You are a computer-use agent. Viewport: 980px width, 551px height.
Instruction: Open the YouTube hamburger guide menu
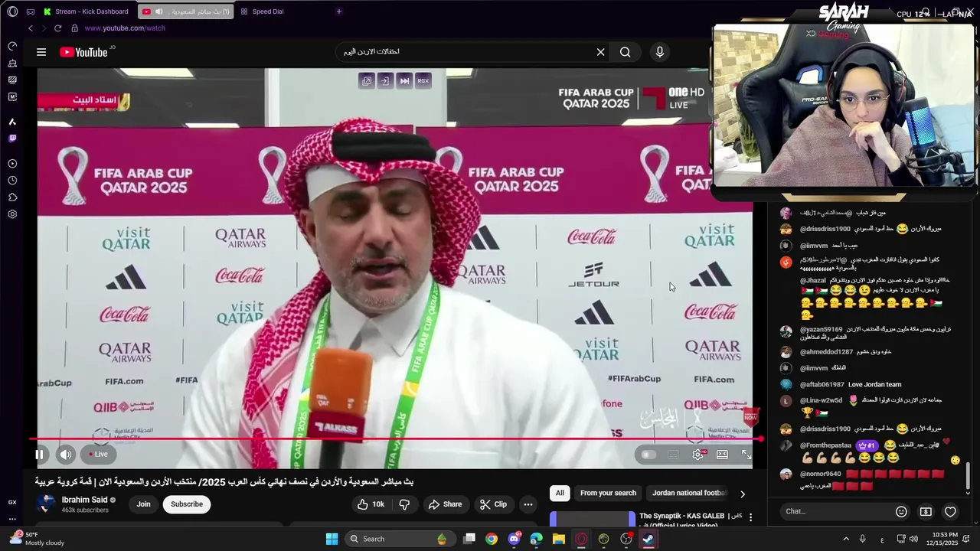click(x=41, y=52)
